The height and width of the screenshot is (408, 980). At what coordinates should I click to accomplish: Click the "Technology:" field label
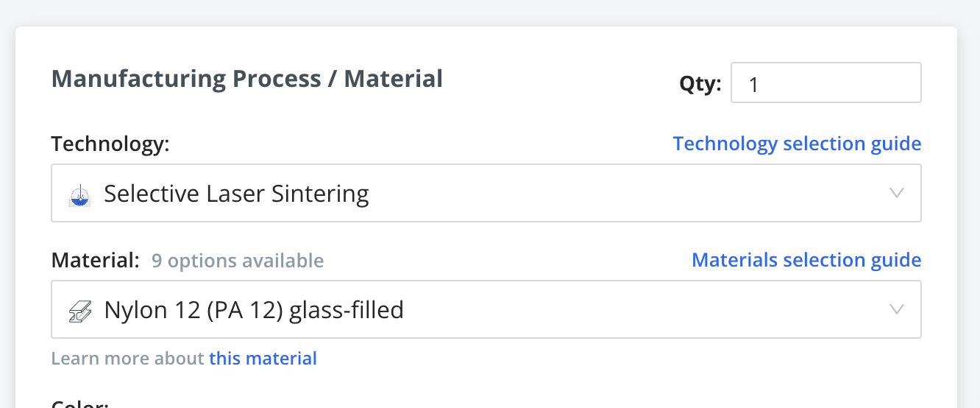point(110,144)
